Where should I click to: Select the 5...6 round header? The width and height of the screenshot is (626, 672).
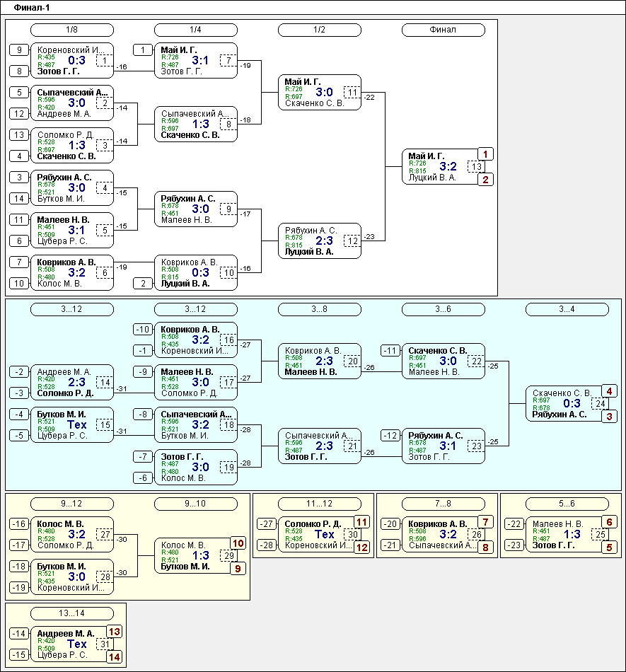pyautogui.click(x=567, y=504)
